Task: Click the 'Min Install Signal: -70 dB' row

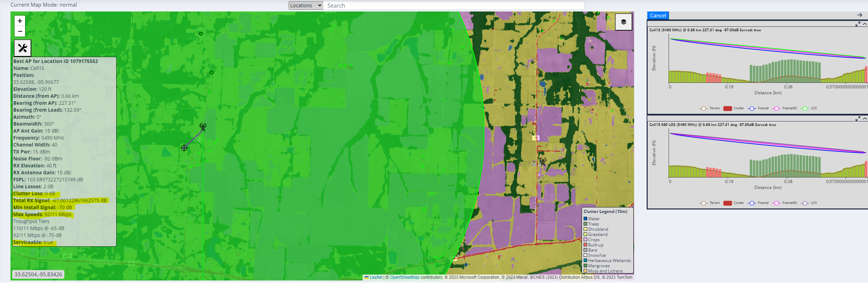Action: (42, 207)
